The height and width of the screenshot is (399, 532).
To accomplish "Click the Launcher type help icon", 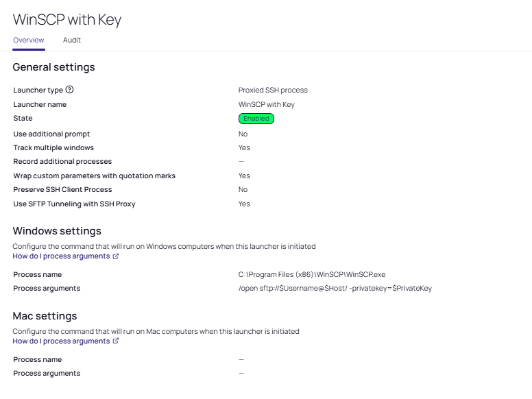I will 69,90.
